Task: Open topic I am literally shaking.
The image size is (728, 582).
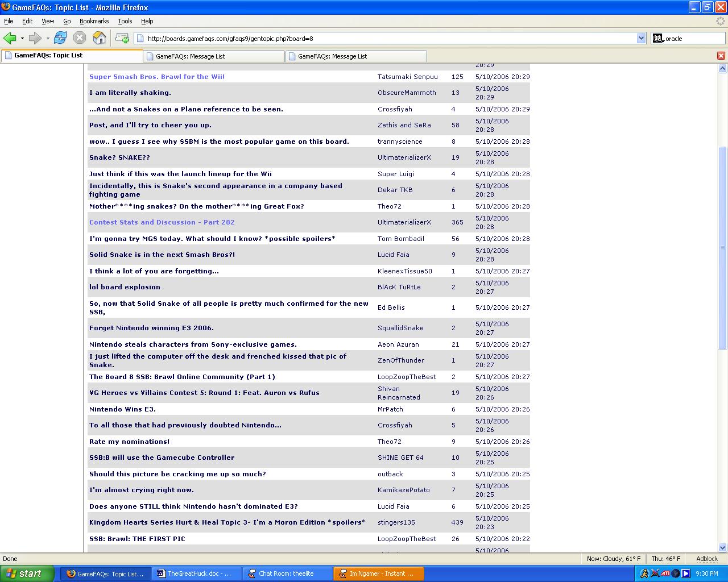Action: point(130,93)
